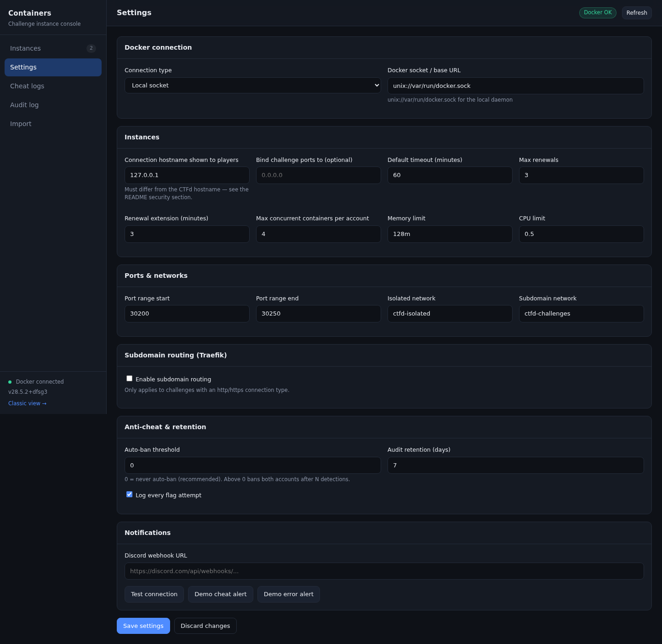The height and width of the screenshot is (644, 662).
Task: Uncheck Log every flag attempt
Action: click(130, 494)
